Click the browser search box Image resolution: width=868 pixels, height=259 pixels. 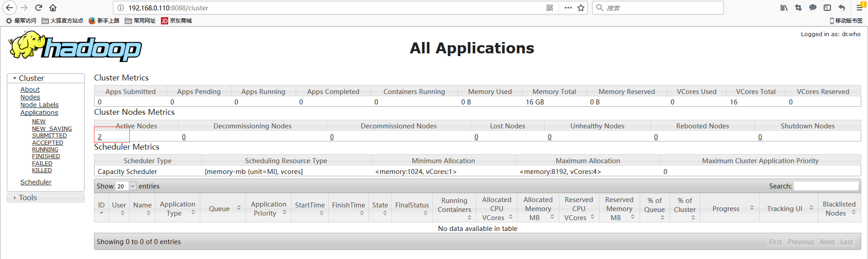click(x=658, y=8)
